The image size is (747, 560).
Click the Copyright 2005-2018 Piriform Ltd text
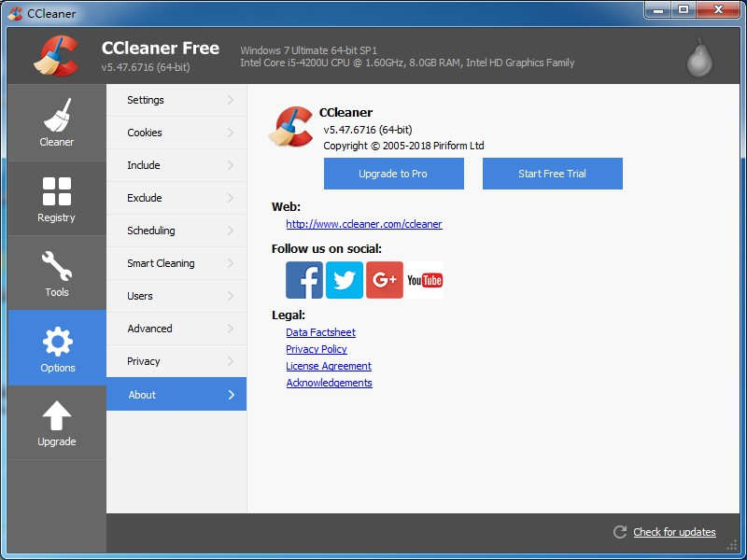point(403,146)
